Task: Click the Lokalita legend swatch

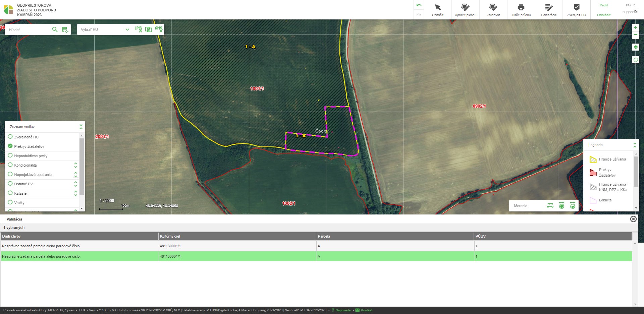Action: 593,200
